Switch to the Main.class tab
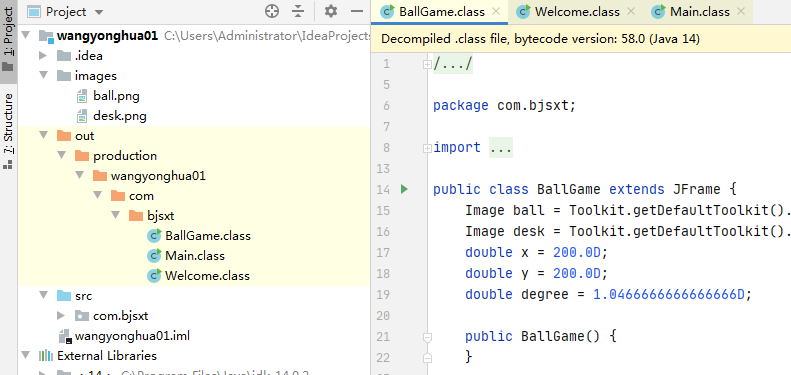Screen dimensions: 791x375 point(699,12)
